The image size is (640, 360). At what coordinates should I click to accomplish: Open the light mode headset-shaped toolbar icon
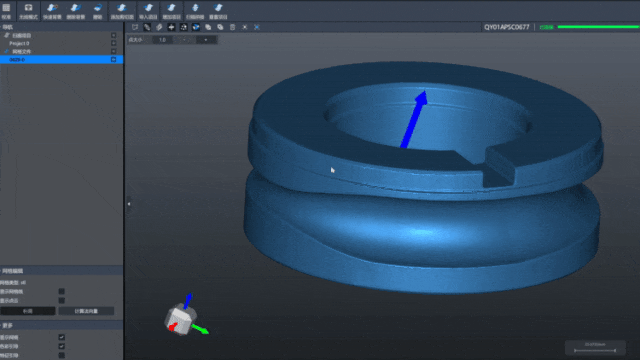pyautogui.click(x=28, y=11)
